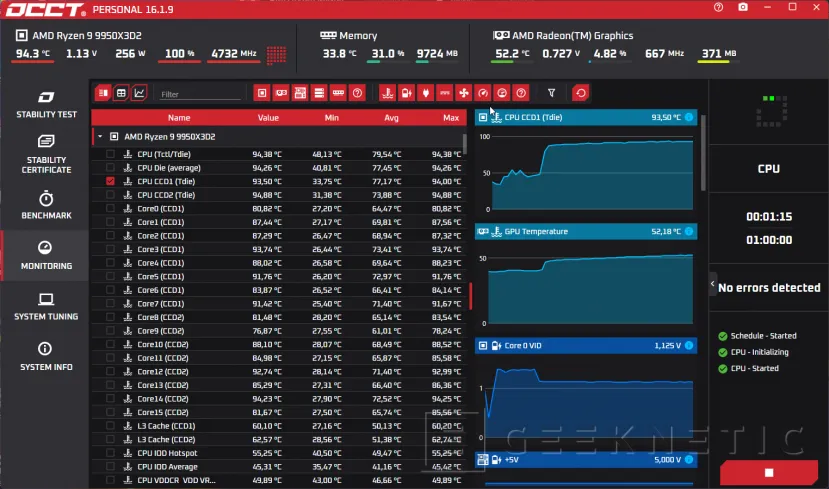Viewport: 829px width, 489px height.
Task: Open the Stability Test section
Action: (46, 104)
